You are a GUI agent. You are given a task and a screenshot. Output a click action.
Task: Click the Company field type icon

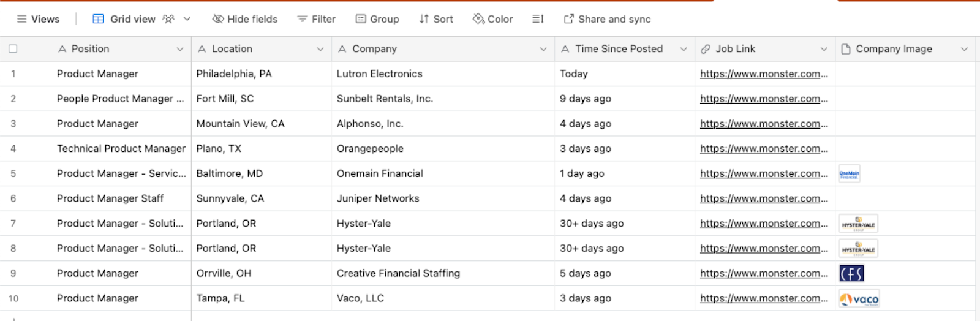coord(342,49)
